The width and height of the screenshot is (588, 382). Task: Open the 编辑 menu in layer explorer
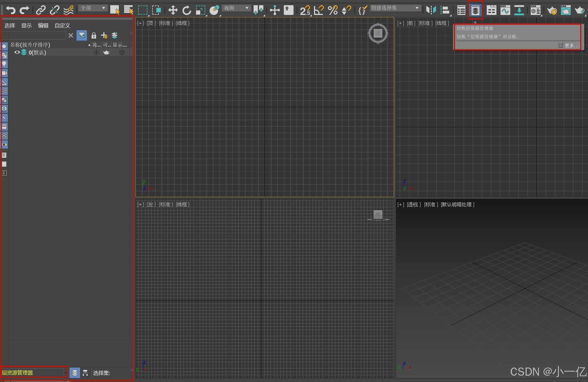pos(43,26)
